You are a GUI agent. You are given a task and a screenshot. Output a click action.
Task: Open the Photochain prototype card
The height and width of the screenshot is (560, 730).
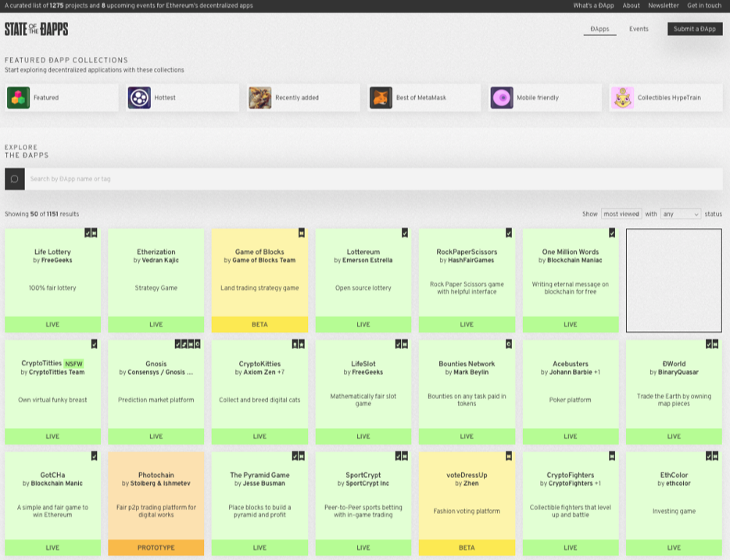pyautogui.click(x=156, y=503)
